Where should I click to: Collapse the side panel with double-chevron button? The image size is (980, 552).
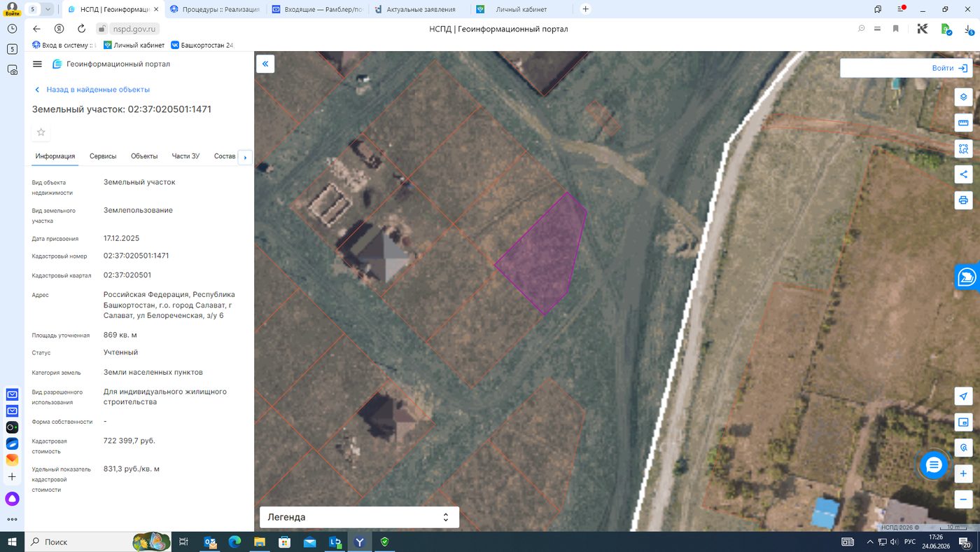tap(265, 64)
